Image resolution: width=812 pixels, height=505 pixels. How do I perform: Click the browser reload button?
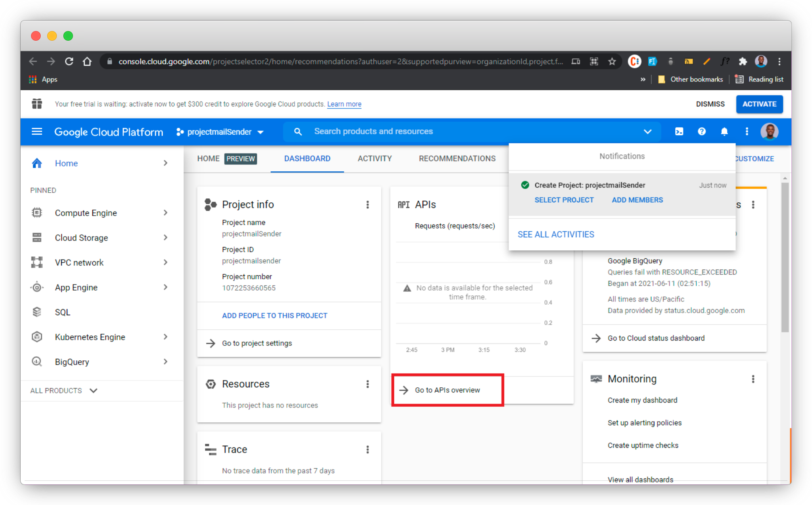pyautogui.click(x=69, y=62)
